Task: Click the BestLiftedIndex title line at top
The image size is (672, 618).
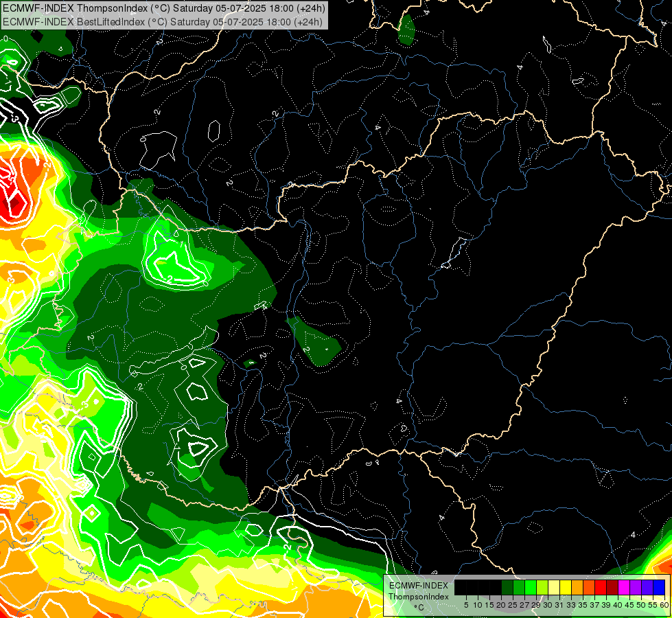Action: 163,21
